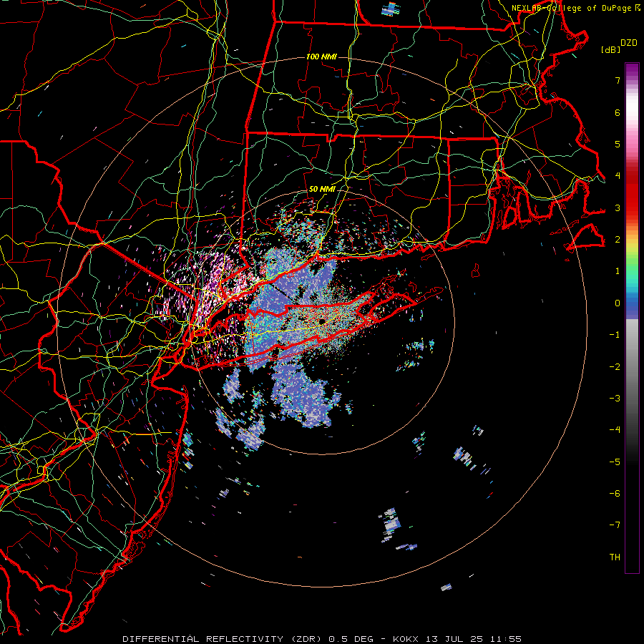Select the -7 dB scale tick label
This screenshot has width=644, height=644.
click(615, 525)
